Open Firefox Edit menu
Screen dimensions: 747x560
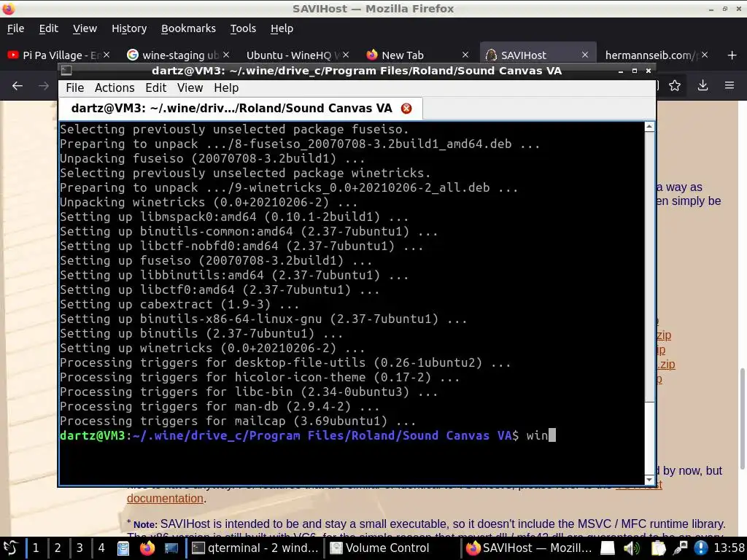click(x=49, y=28)
